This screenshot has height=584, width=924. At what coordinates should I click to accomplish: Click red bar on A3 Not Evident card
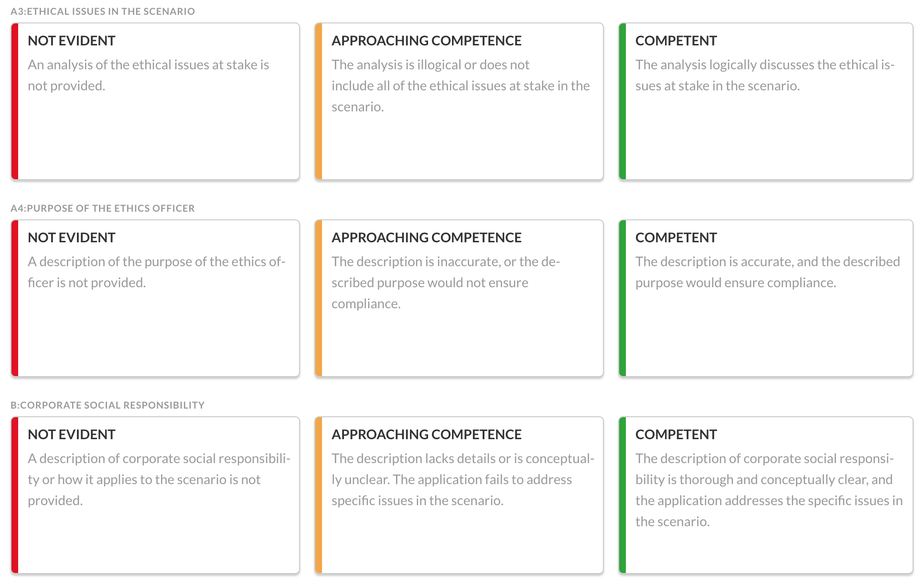(15, 101)
